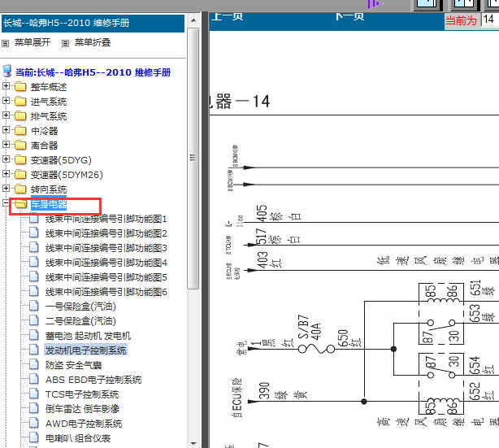
Task: Expand the 进气系统 folder node
Action: 6,101
